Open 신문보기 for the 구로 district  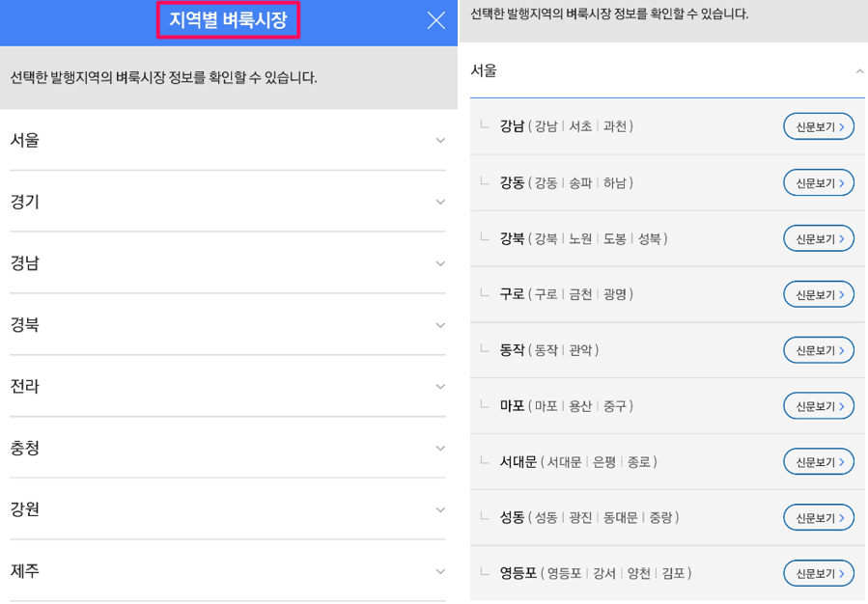818,293
